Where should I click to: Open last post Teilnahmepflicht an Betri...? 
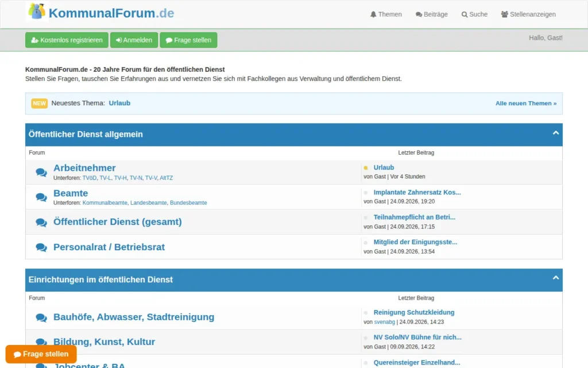click(415, 217)
